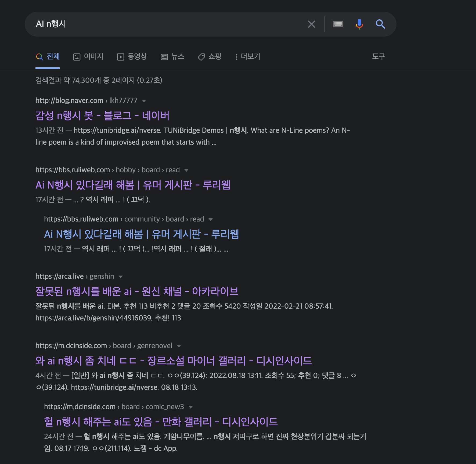The height and width of the screenshot is (464, 476).
Task: Click the m.dcinside.com › board › comic_new3 breadcrumb
Action: 114,407
